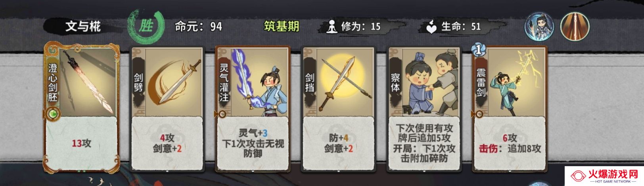The width and height of the screenshot is (644, 186).
Task: Select the 剑劈 card
Action: click(167, 109)
